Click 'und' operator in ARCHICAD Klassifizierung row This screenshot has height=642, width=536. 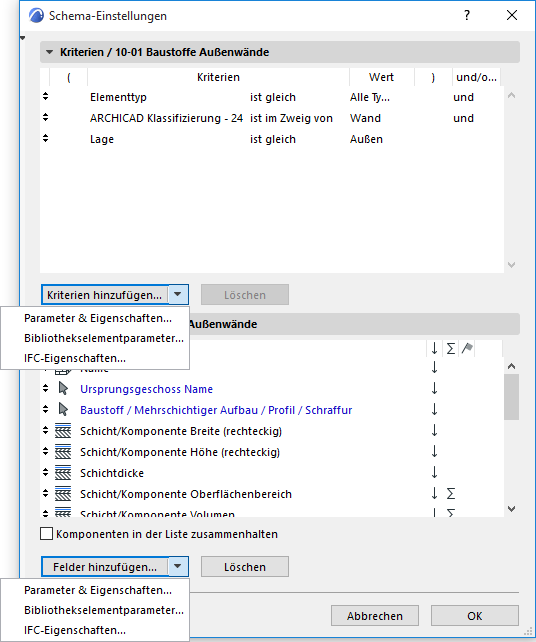click(464, 118)
